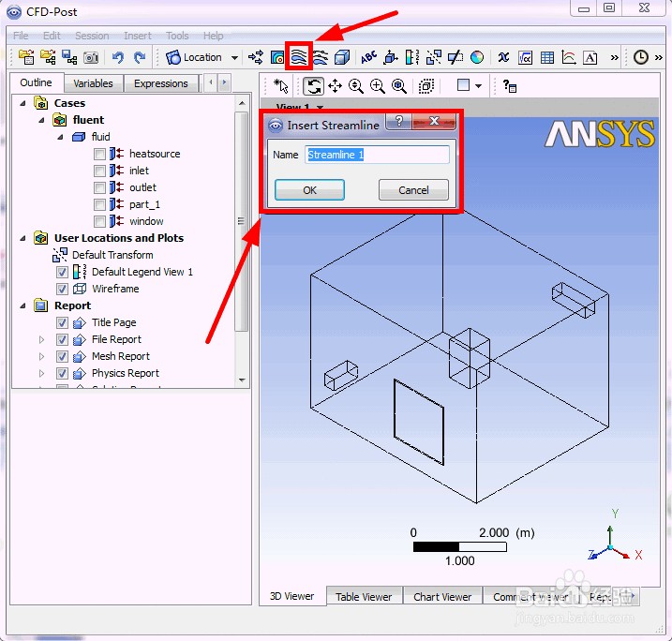Click the Color Map wheel icon
The image size is (672, 641).
(477, 57)
